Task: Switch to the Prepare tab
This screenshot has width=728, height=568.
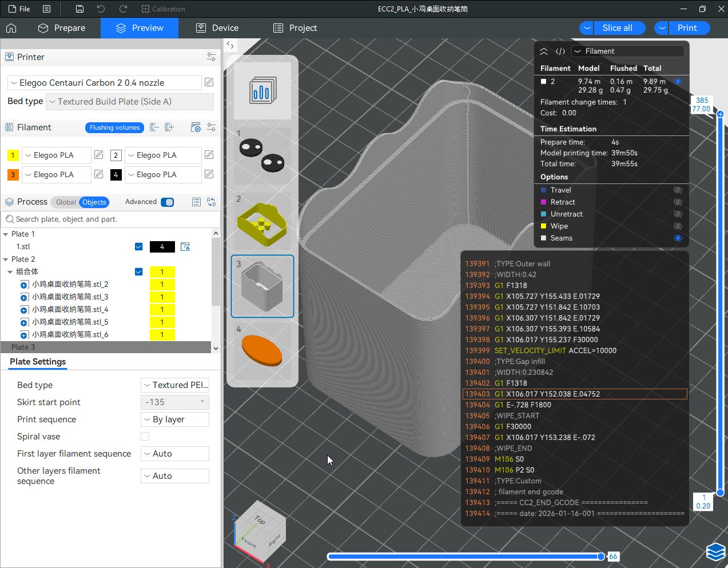Action: click(62, 28)
